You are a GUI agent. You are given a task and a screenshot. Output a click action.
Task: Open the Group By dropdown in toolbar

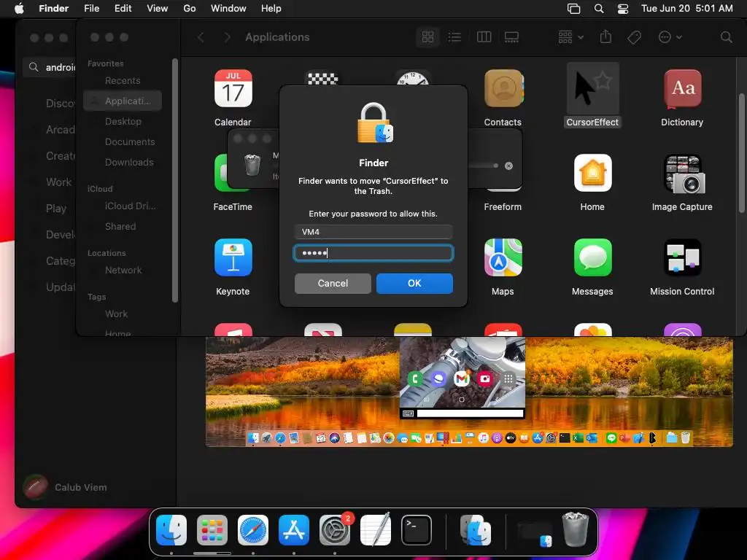pyautogui.click(x=570, y=37)
